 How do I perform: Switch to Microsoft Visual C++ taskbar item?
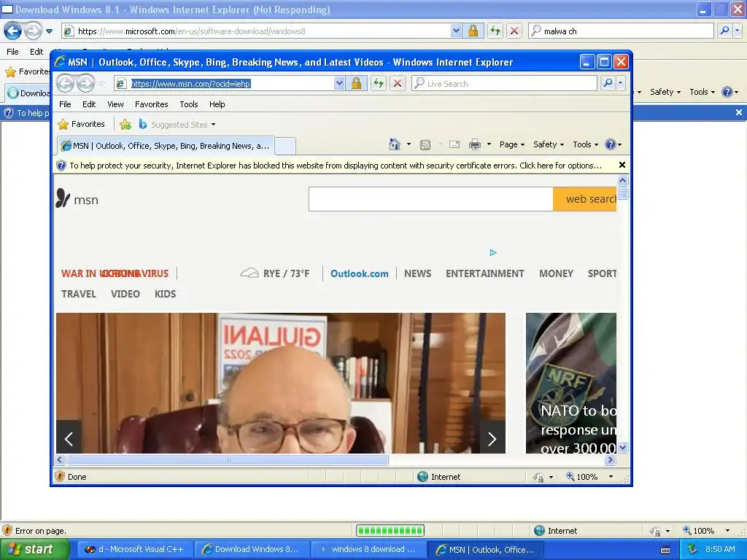pyautogui.click(x=135, y=550)
